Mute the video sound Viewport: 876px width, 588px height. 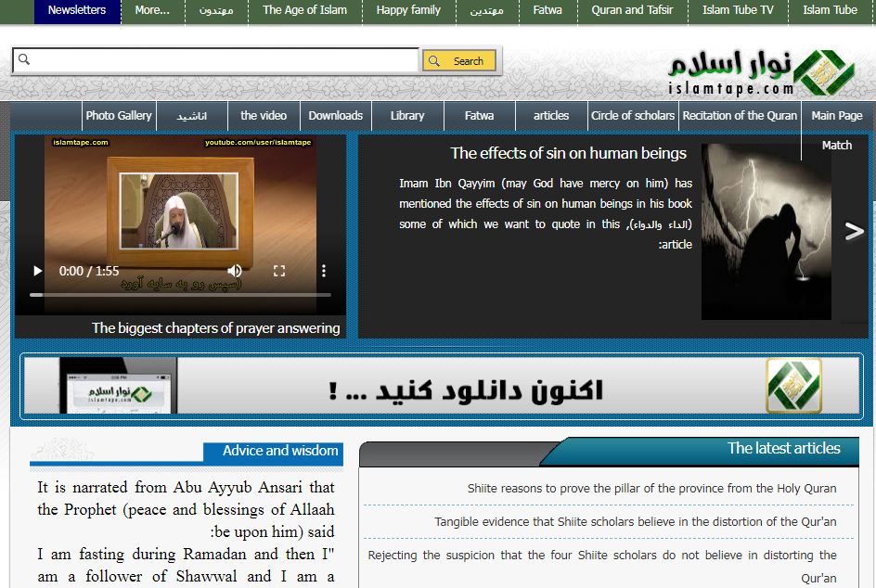235,271
